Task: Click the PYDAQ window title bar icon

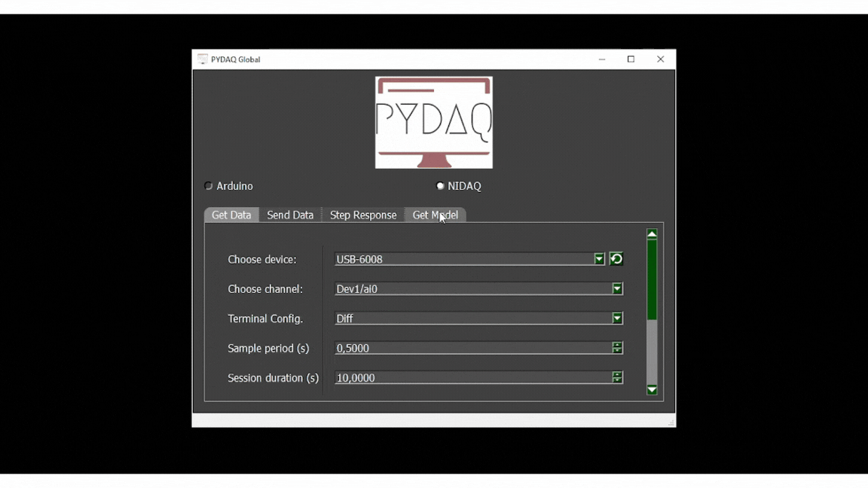Action: click(203, 59)
